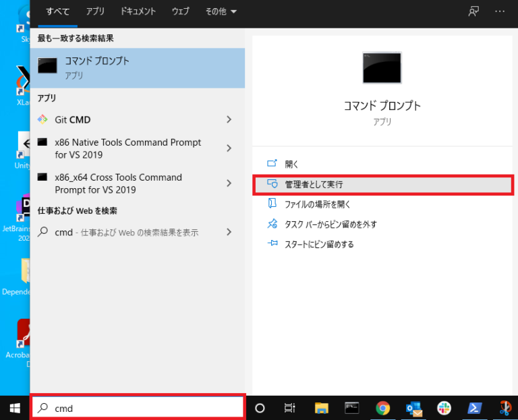This screenshot has height=420, width=518.
Task: Open the Git CMD app result
Action: pyautogui.click(x=138, y=119)
